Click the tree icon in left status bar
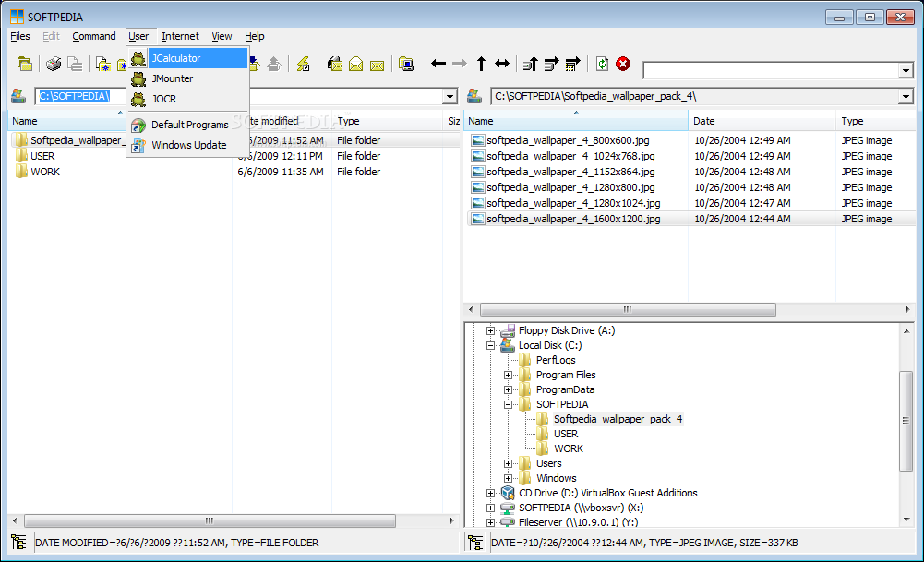The height and width of the screenshot is (562, 924). 18,542
